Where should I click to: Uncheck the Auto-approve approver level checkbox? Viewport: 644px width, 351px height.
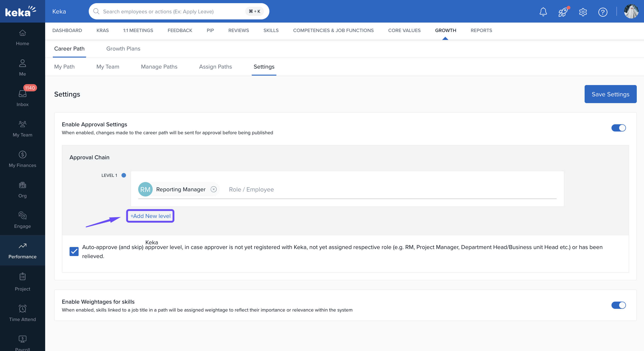pyautogui.click(x=74, y=251)
